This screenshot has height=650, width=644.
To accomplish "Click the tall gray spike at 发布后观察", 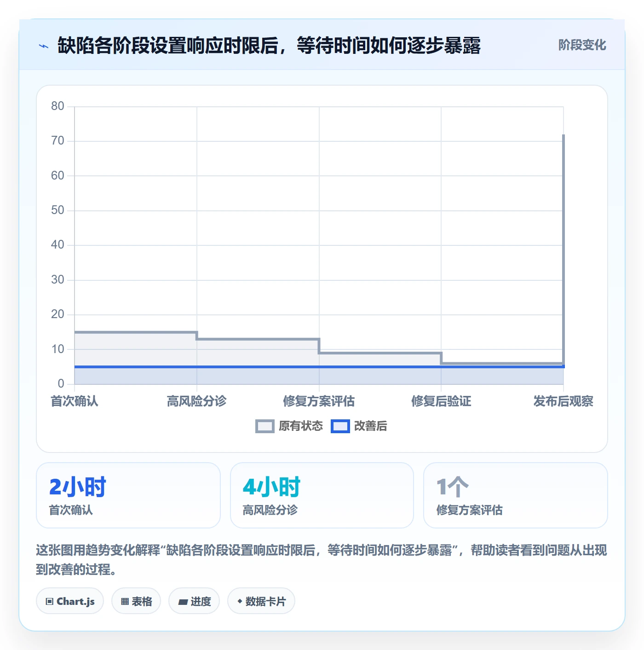I will [x=563, y=249].
